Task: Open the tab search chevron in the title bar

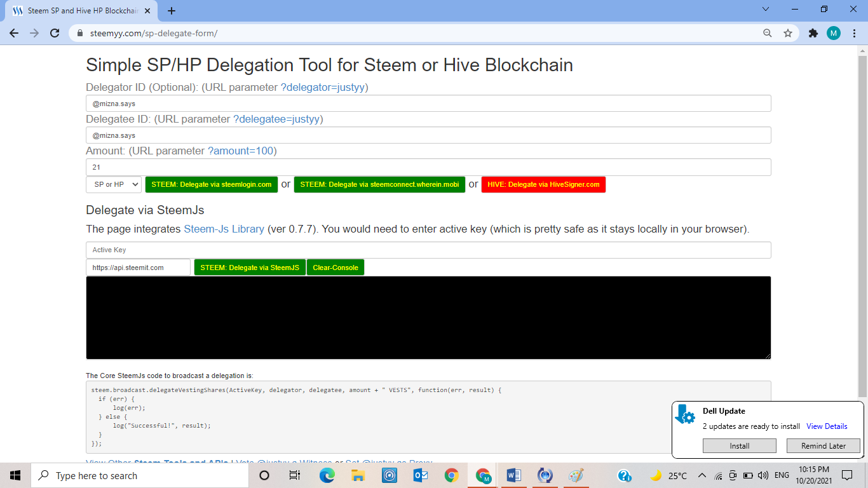Action: pos(766,10)
